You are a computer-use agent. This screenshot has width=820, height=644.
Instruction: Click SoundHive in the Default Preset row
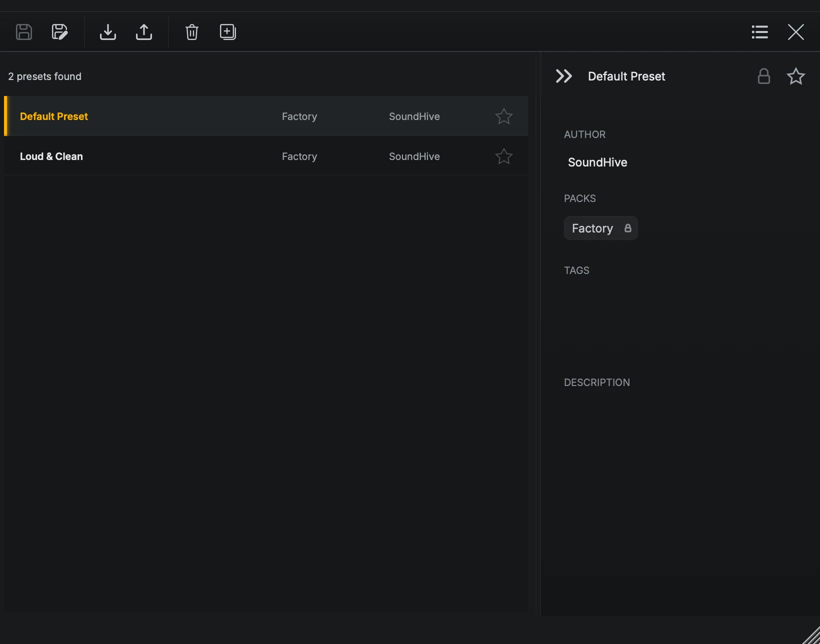(x=414, y=116)
